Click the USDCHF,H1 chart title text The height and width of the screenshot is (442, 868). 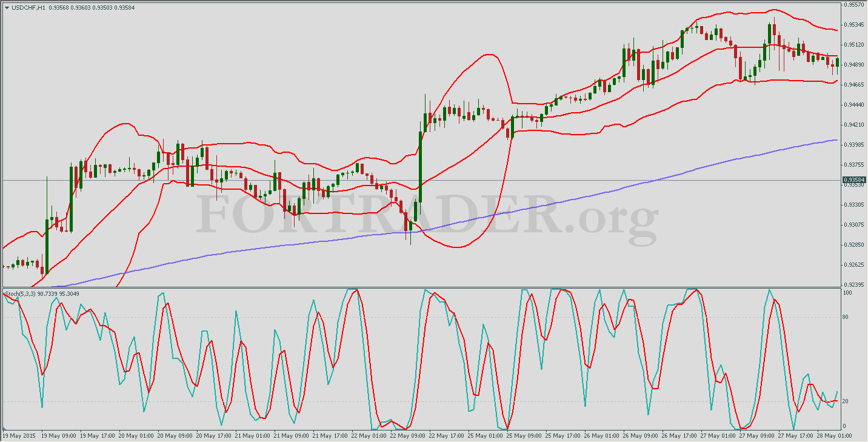(27, 7)
